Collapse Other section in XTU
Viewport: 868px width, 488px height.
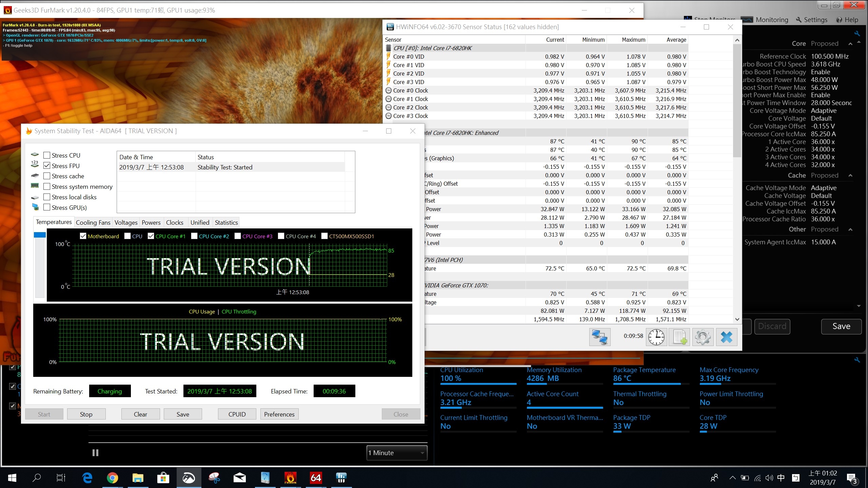click(x=850, y=229)
